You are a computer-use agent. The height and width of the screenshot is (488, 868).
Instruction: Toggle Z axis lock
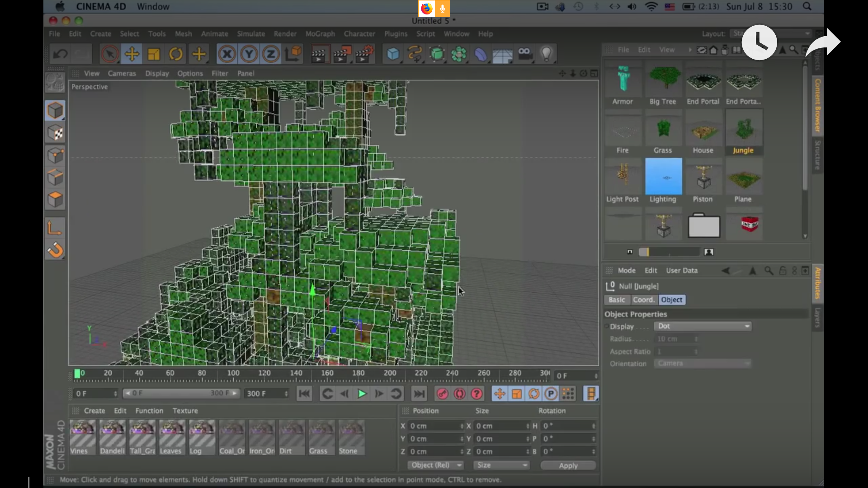pos(271,54)
